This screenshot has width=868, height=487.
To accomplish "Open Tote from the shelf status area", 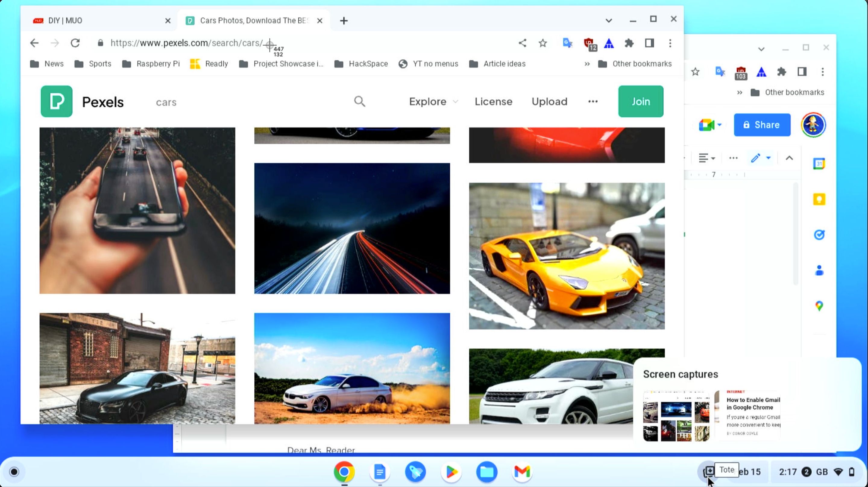I will click(710, 472).
